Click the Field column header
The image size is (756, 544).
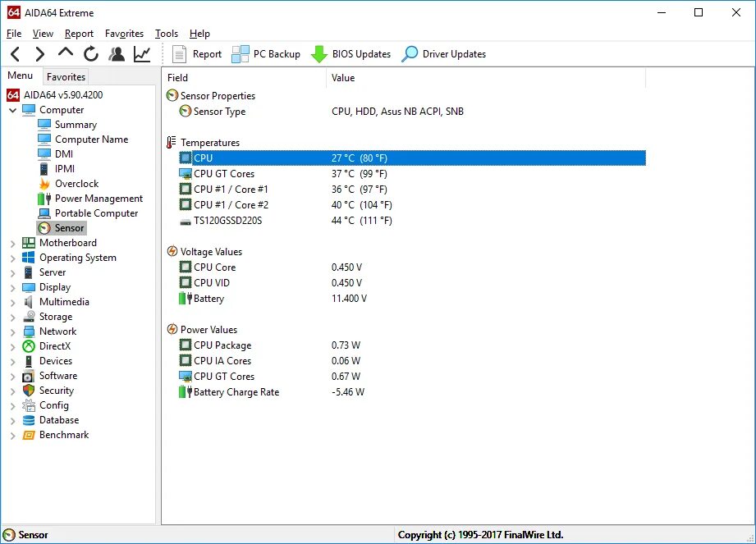click(x=245, y=78)
